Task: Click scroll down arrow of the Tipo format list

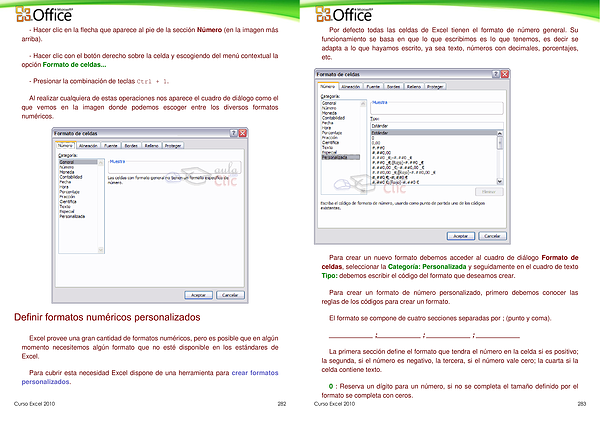Action: pos(500,181)
